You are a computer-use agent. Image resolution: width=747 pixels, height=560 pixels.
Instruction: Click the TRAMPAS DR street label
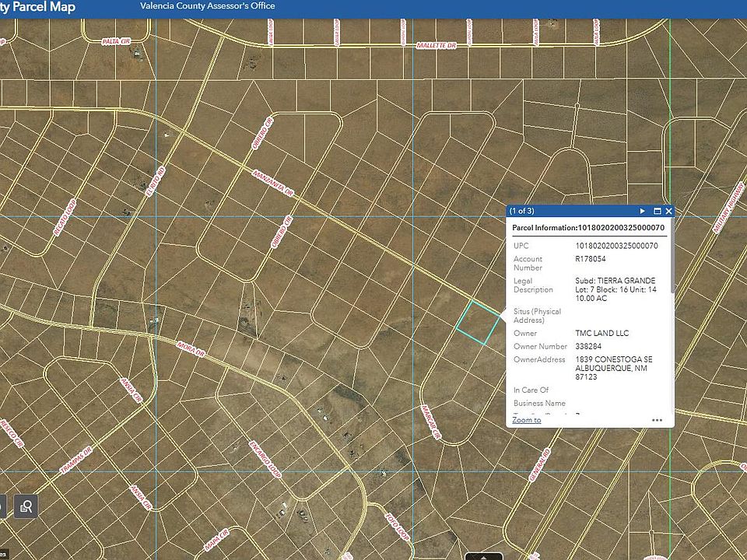click(75, 460)
